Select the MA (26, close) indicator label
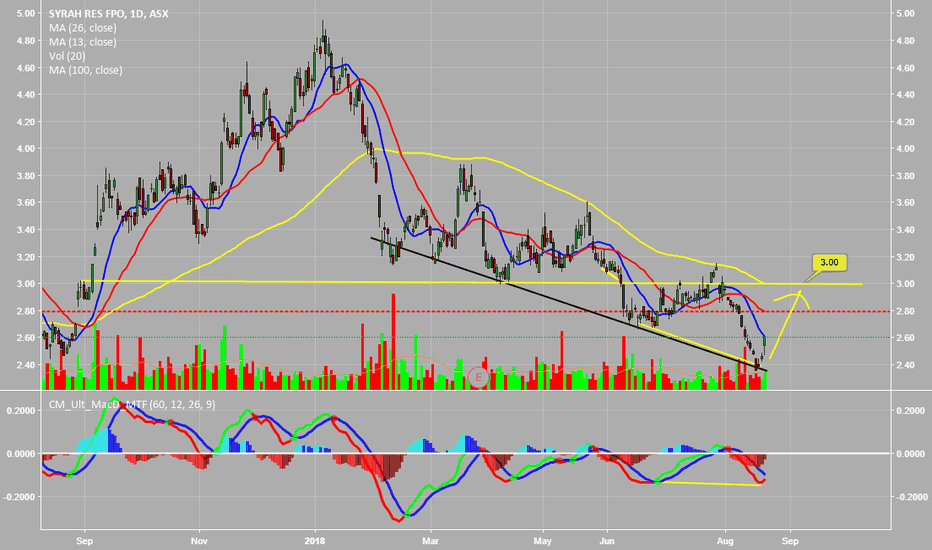Screen dimensions: 932x550 [x=83, y=28]
